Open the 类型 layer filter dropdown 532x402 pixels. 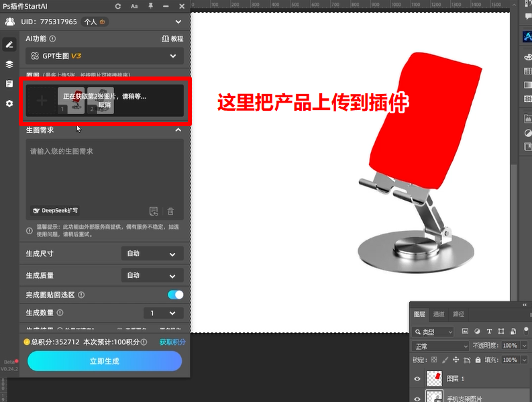pos(433,332)
